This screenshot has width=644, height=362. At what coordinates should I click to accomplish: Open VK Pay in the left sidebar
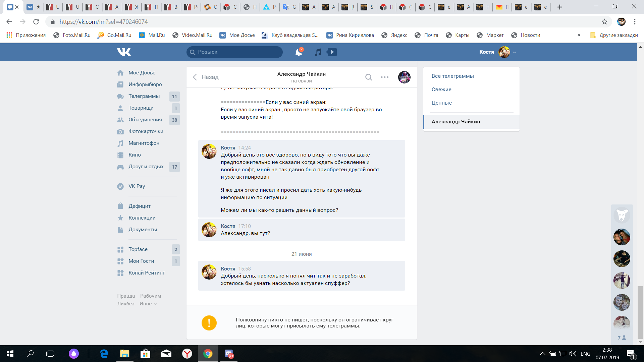[137, 186]
